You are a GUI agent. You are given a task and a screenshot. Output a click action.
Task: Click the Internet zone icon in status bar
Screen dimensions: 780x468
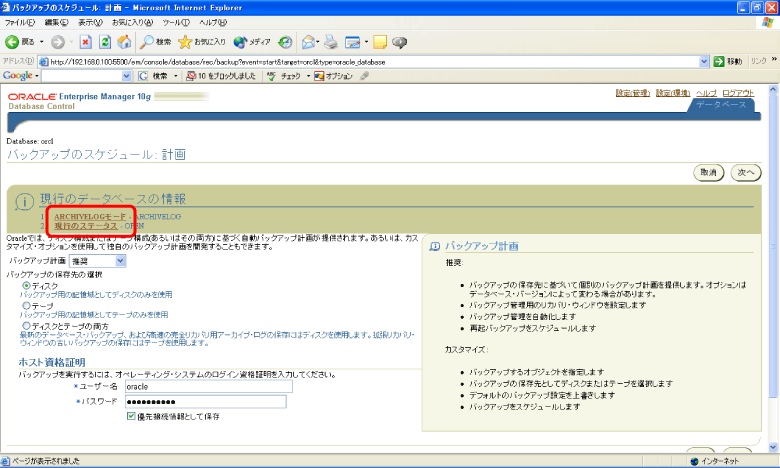[694, 462]
